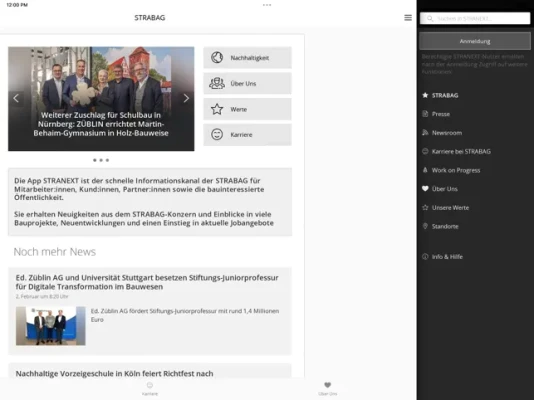Screen dimensions: 534x400
Task: Click the Karriere bei STRABAG smiley icon
Action: pyautogui.click(x=425, y=151)
